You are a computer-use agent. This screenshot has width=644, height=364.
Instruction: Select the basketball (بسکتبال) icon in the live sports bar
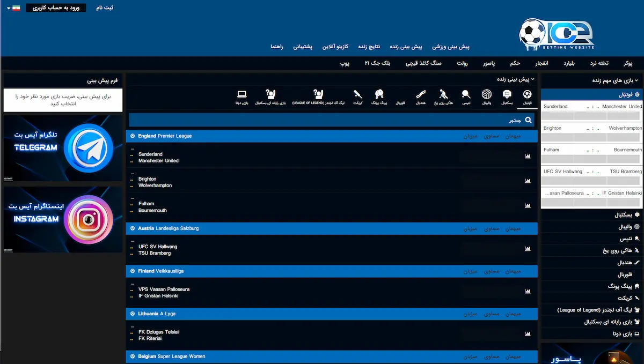pyautogui.click(x=507, y=94)
